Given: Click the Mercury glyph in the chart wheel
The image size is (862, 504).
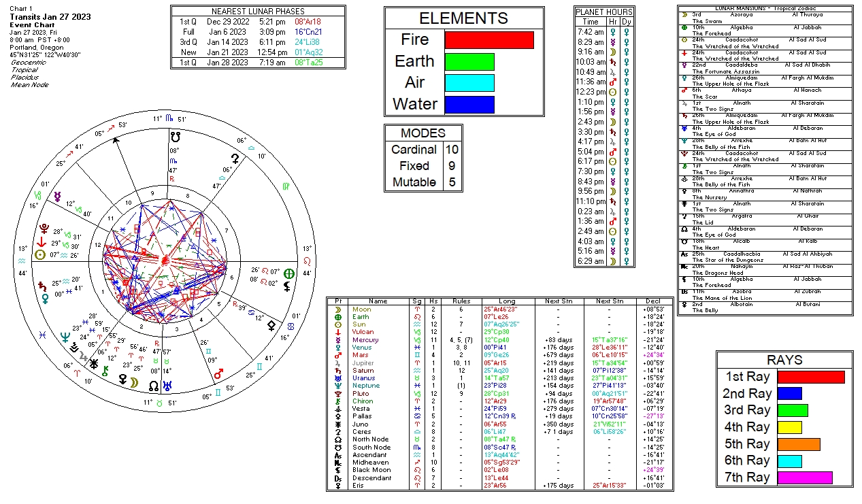Looking at the screenshot, I should (x=58, y=195).
